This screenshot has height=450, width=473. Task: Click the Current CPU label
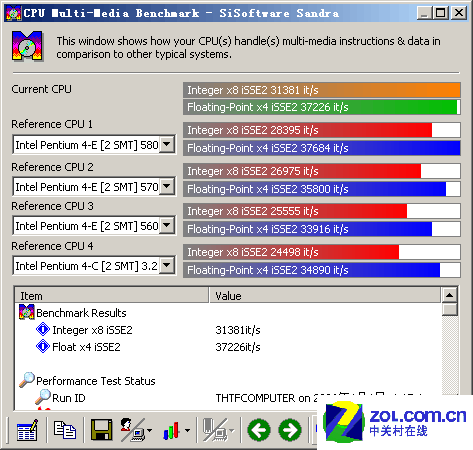[41, 89]
